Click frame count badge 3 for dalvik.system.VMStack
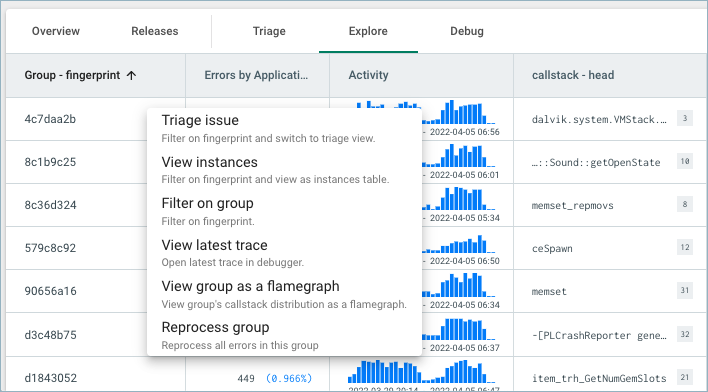 point(685,118)
